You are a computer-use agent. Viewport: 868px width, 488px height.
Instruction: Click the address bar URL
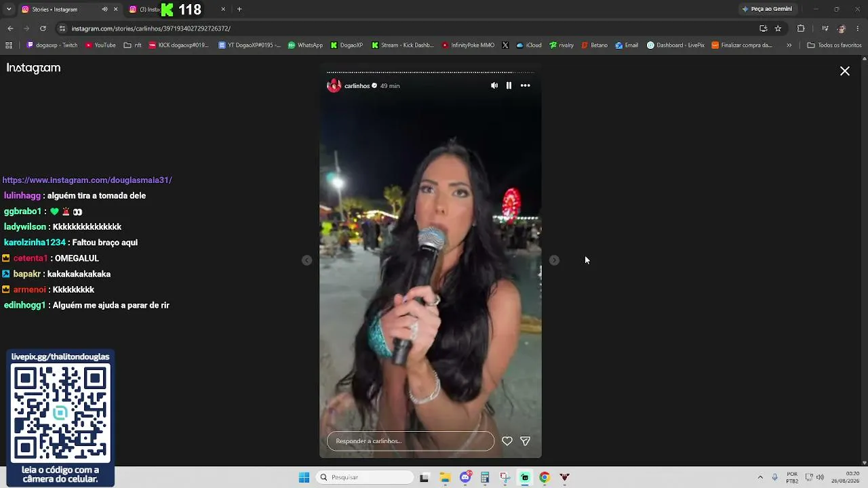pyautogui.click(x=151, y=28)
